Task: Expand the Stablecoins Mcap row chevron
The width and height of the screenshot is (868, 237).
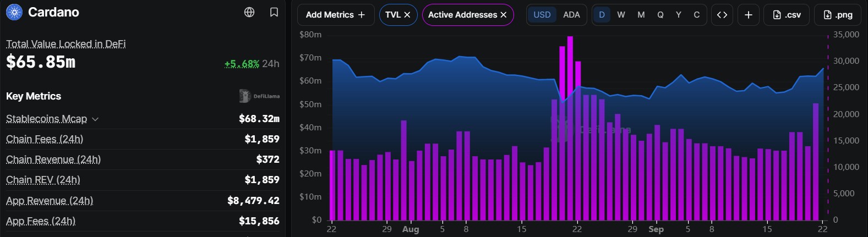Action: pos(95,119)
